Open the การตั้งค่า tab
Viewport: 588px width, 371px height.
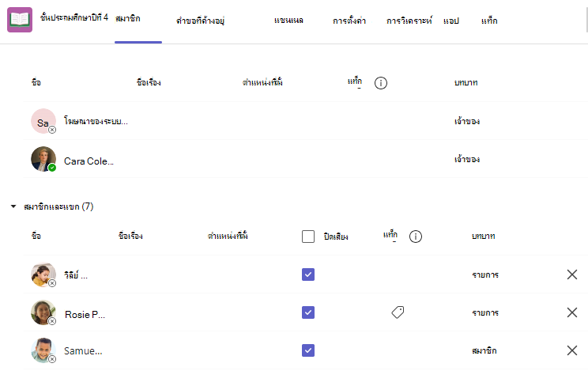pos(349,21)
